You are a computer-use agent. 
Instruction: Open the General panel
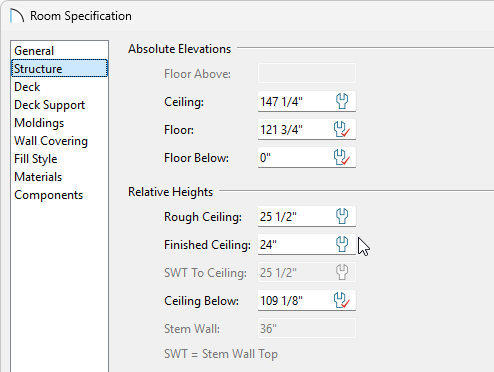tap(59, 51)
